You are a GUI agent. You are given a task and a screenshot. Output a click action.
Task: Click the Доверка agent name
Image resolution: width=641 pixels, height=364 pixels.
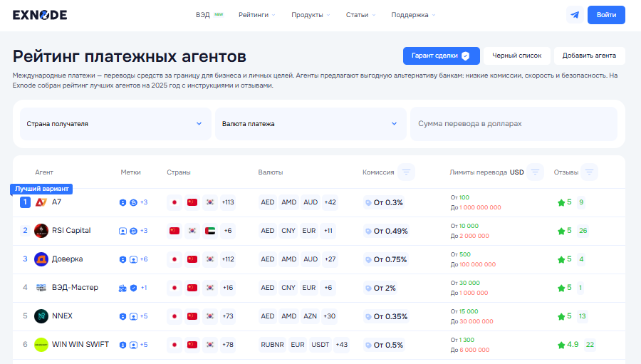[x=67, y=259]
